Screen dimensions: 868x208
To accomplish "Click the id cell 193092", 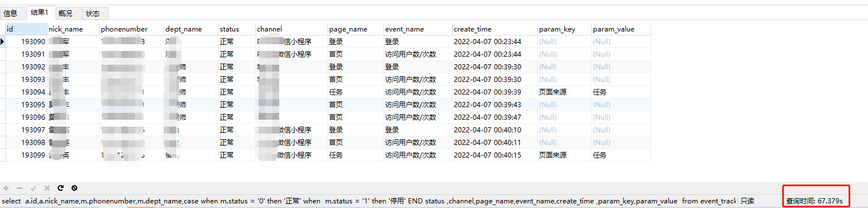I will 26,67.
